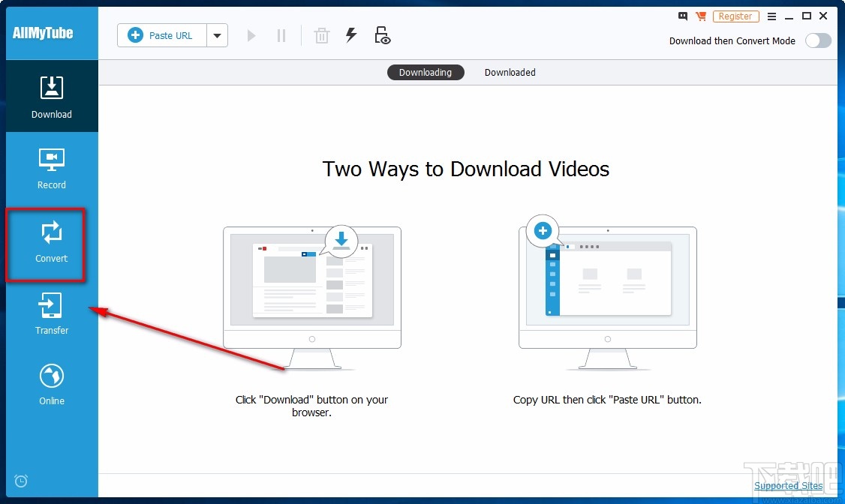Maximize the AllMyTube window
This screenshot has height=504, width=845.
coord(807,16)
